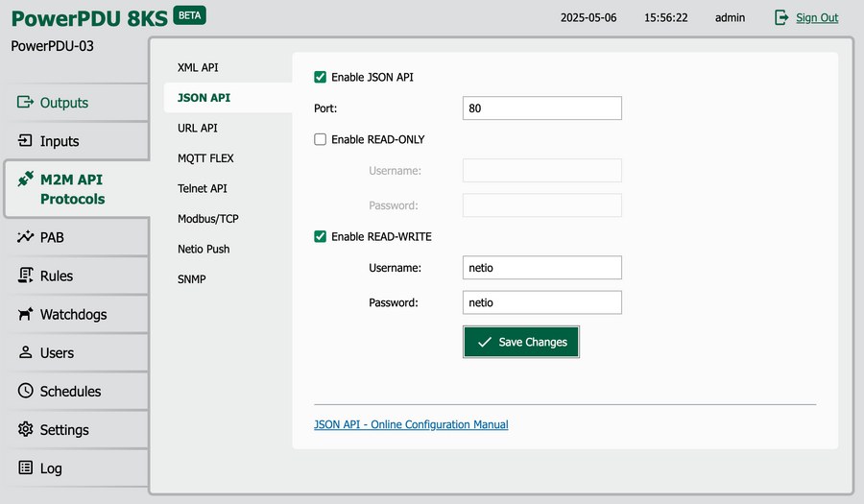Click the BETA badge

tap(189, 15)
